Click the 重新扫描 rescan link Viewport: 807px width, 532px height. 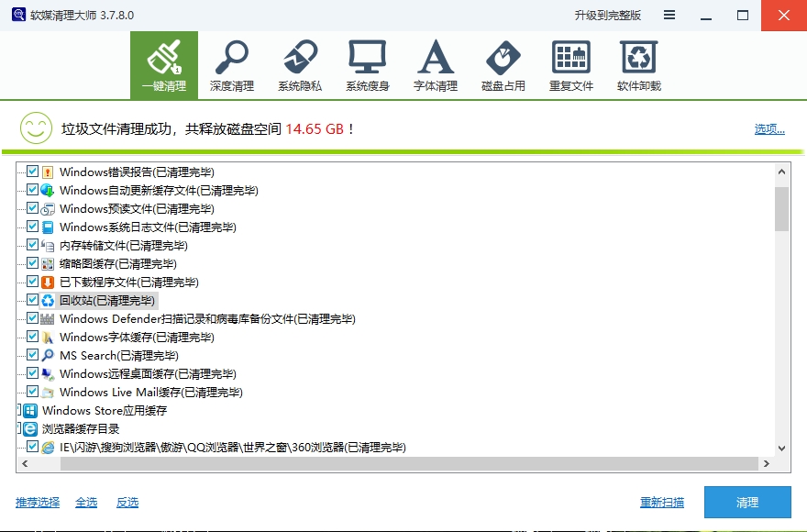(661, 503)
